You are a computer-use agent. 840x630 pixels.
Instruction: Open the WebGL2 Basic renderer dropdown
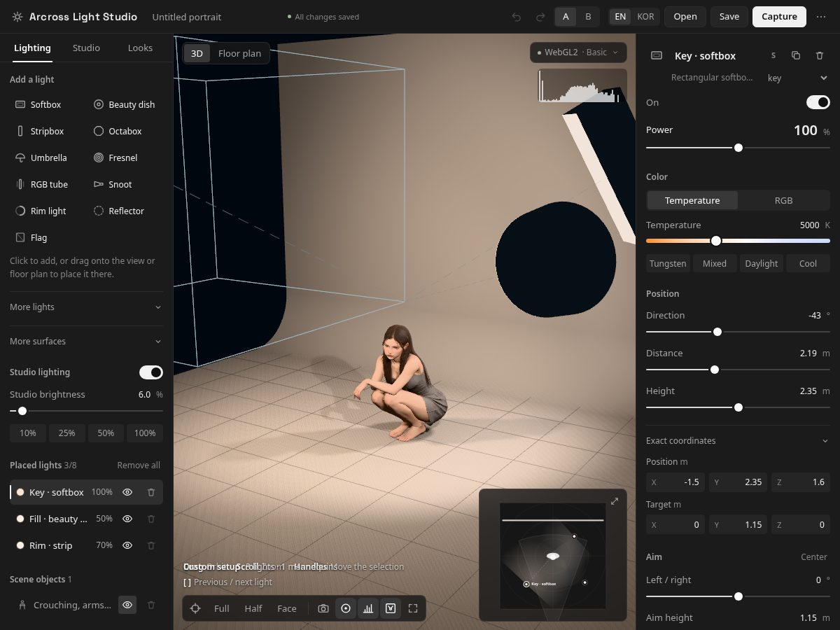pyautogui.click(x=578, y=52)
